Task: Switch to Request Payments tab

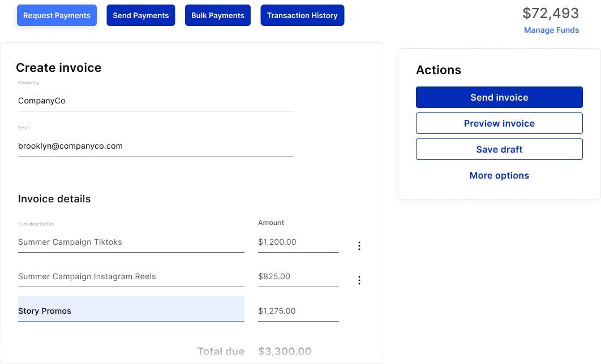Action: (x=57, y=15)
